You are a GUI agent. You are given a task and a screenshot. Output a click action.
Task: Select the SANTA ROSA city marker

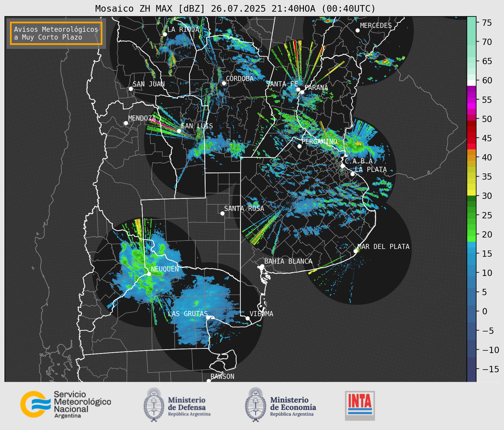[x=222, y=213]
